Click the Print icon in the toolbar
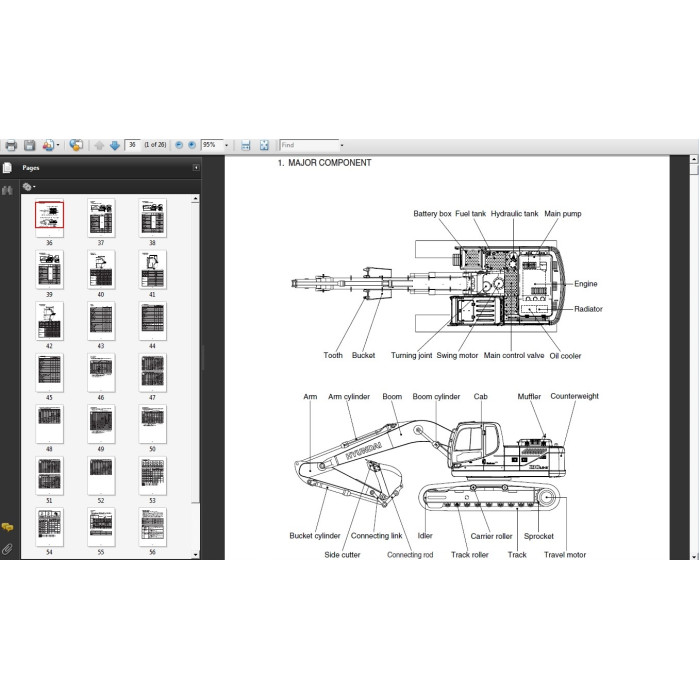 tap(11, 145)
